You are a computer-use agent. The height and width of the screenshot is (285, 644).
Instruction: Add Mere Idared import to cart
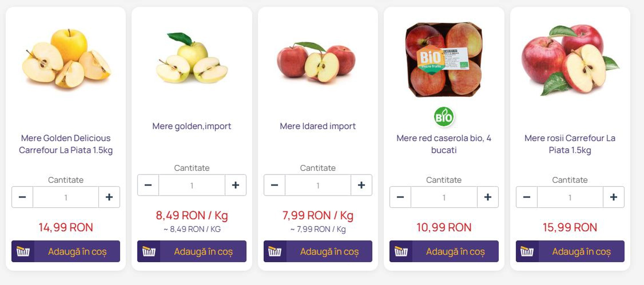[329, 252]
